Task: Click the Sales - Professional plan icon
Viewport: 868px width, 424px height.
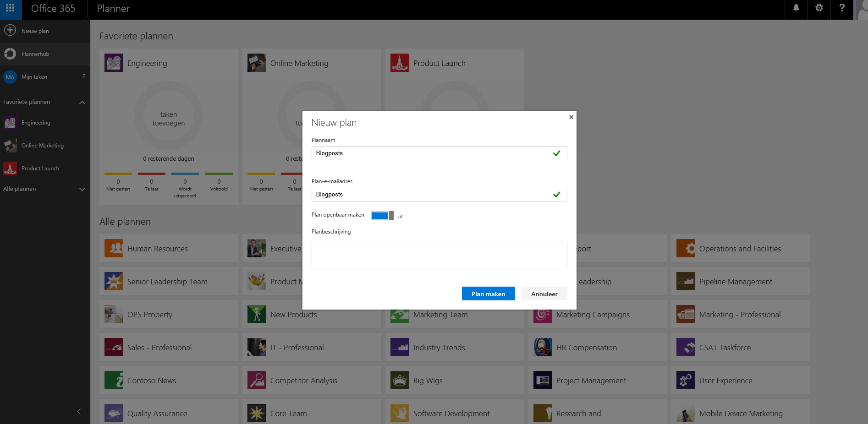Action: tap(114, 347)
